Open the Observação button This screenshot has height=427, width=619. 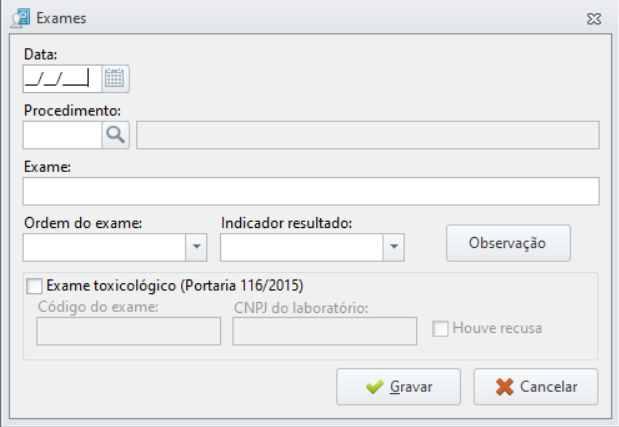pos(508,243)
